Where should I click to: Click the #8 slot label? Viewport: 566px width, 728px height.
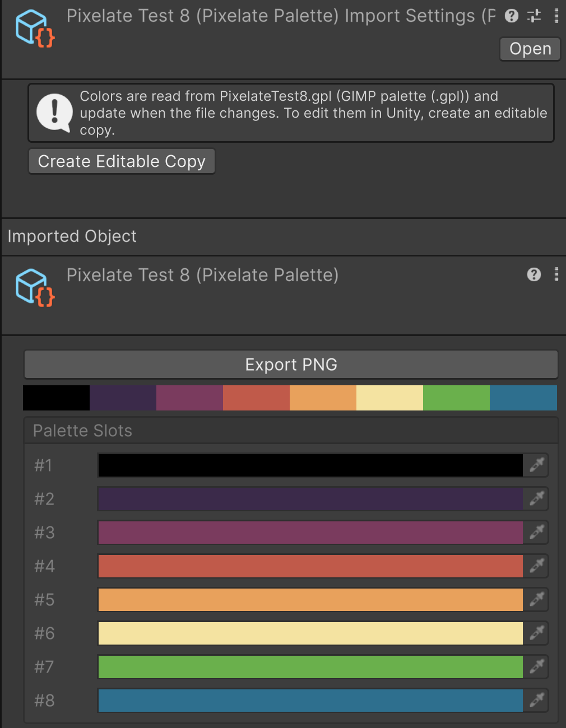(x=44, y=701)
